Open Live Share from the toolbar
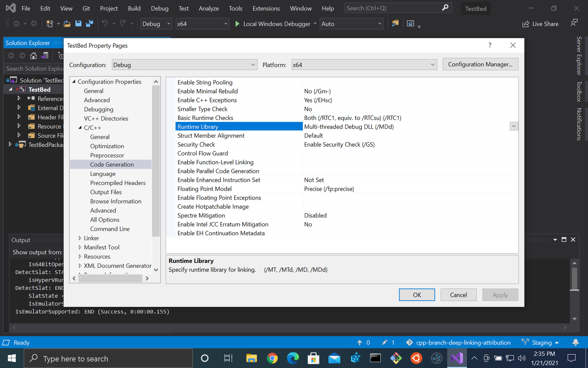 pyautogui.click(x=540, y=24)
